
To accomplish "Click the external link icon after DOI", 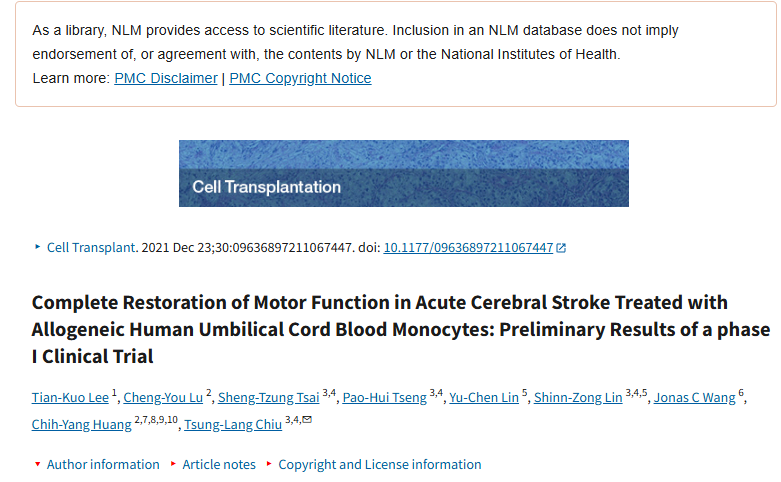I will click(x=561, y=248).
